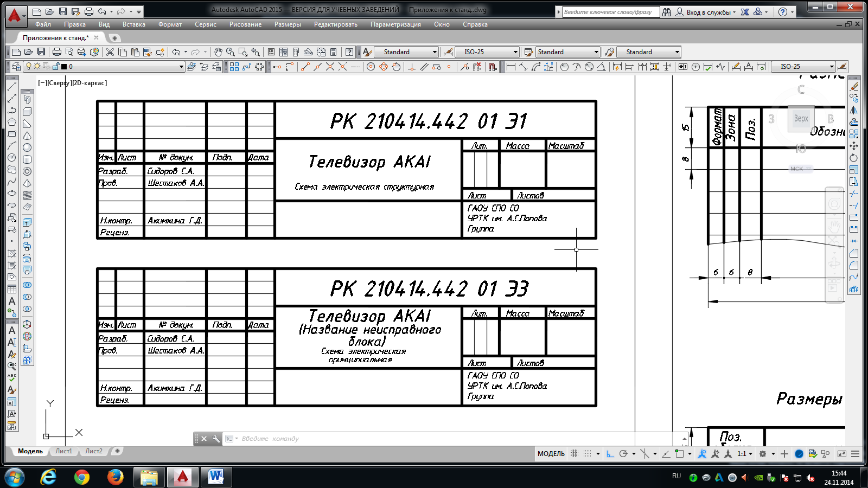The width and height of the screenshot is (868, 488).
Task: Select the Radius dimension tool
Action: [564, 67]
